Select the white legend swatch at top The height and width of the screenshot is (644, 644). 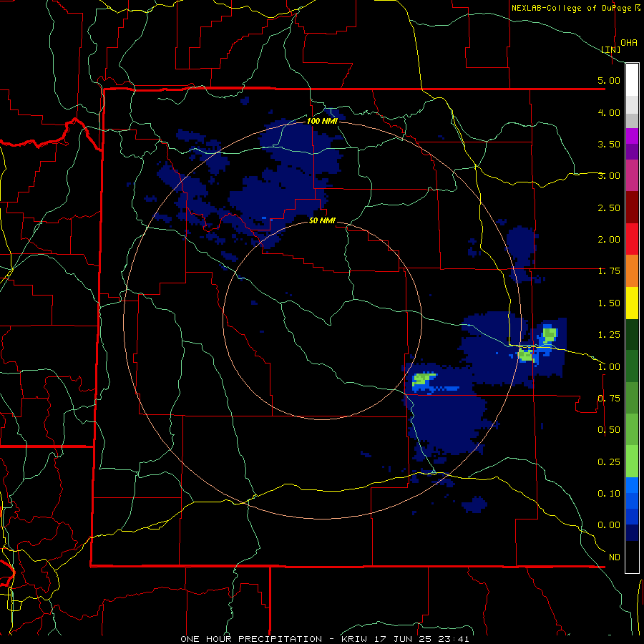[x=632, y=79]
